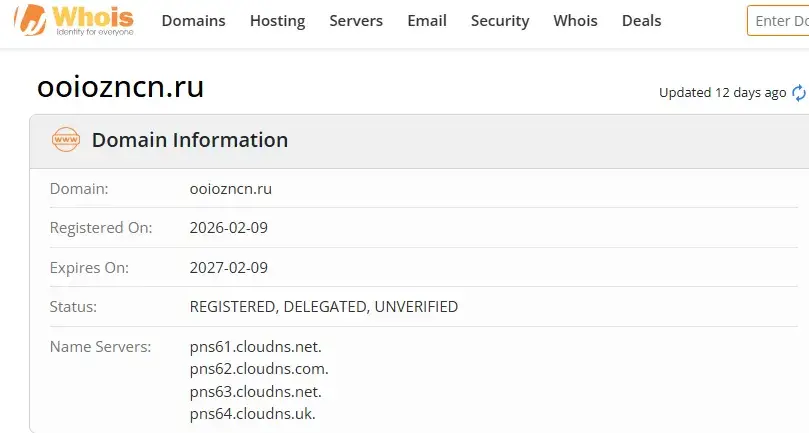Click the orange www globe icon
The width and height of the screenshot is (809, 433).
(x=66, y=140)
